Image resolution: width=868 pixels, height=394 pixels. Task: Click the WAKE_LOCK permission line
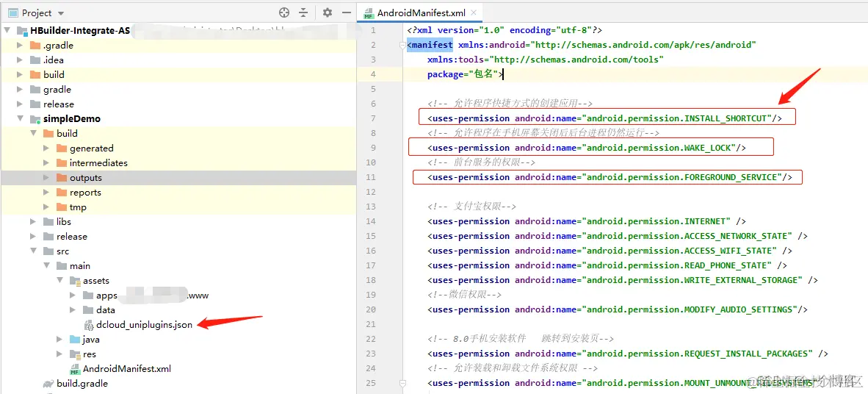(587, 148)
